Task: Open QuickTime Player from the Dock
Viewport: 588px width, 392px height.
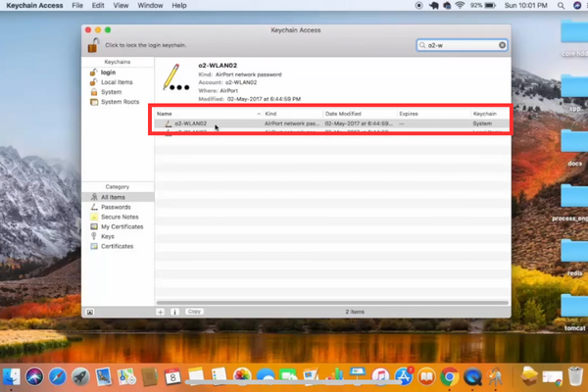Action: [x=472, y=376]
